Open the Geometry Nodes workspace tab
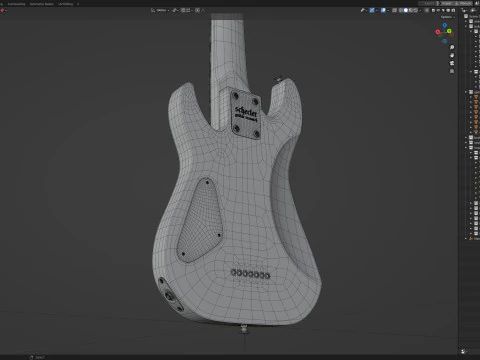 pyautogui.click(x=42, y=4)
